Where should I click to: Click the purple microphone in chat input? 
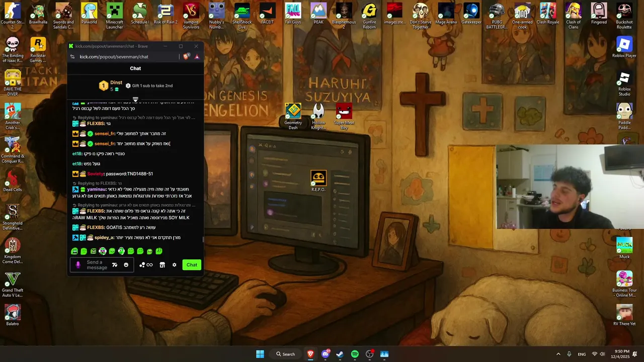78,265
